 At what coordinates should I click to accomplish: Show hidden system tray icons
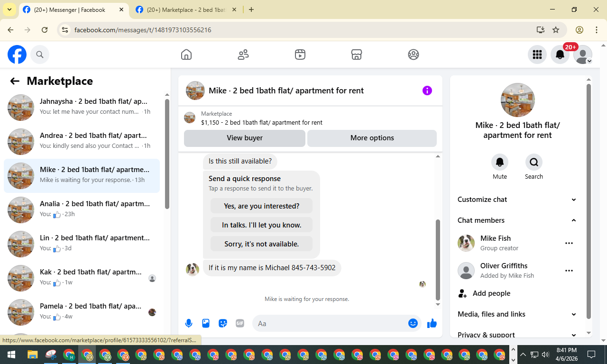(x=523, y=355)
